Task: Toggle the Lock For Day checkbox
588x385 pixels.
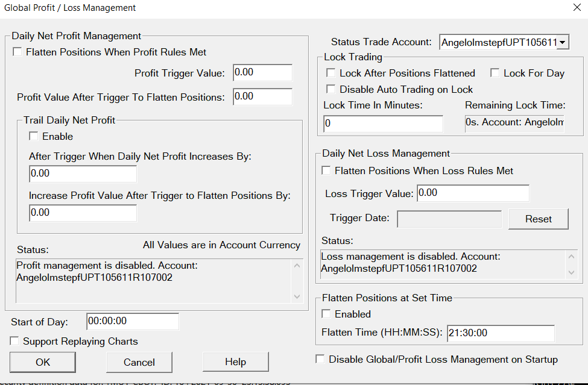Action: [495, 74]
